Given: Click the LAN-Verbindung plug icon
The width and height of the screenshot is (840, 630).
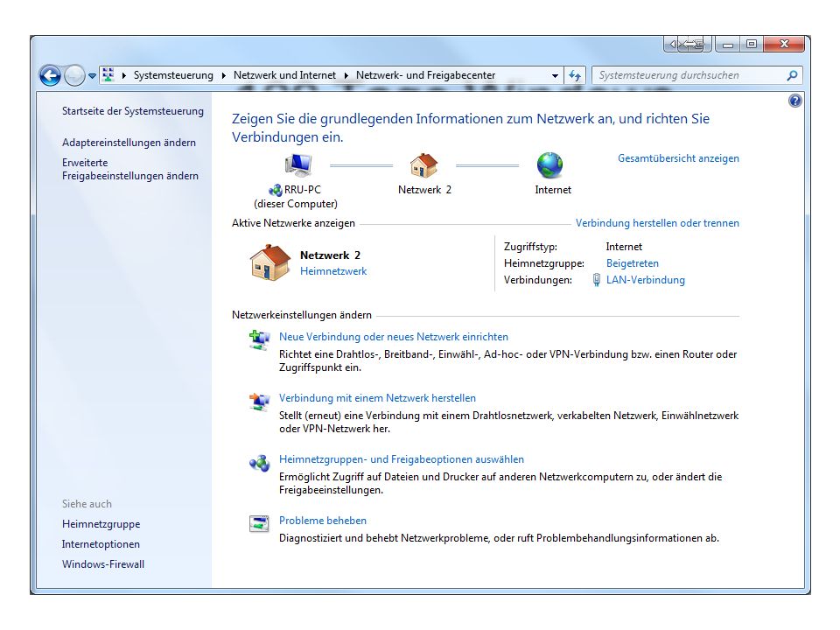Looking at the screenshot, I should 596,280.
